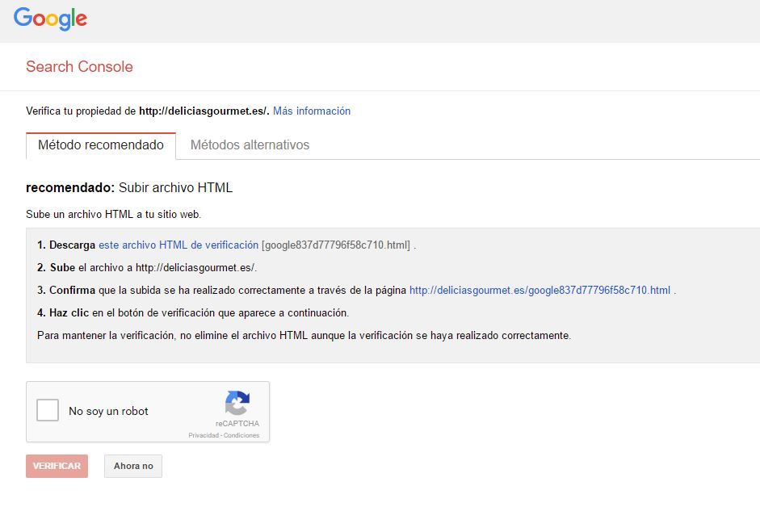
Task: Click the Google logo
Action: click(x=50, y=19)
